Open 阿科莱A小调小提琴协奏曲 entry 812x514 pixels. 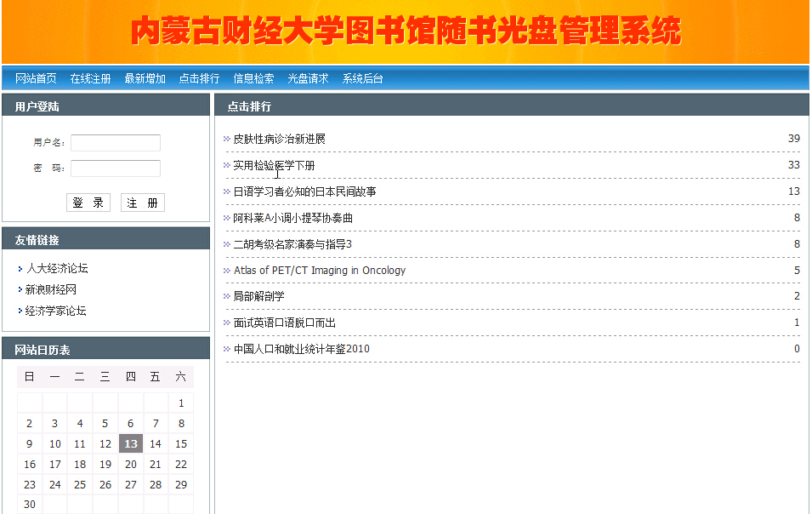[x=292, y=218]
